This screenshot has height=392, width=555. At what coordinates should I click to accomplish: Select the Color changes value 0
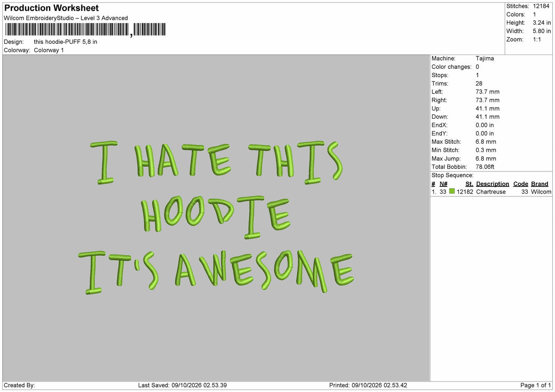coord(477,67)
